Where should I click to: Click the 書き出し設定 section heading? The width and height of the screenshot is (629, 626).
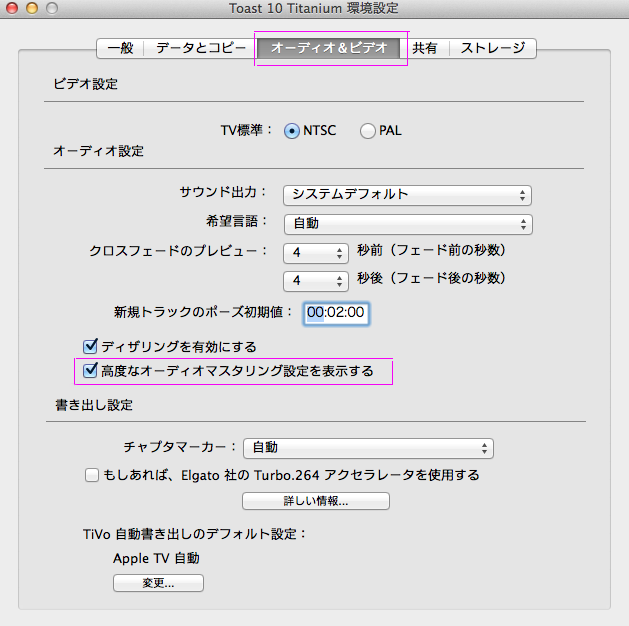point(94,405)
